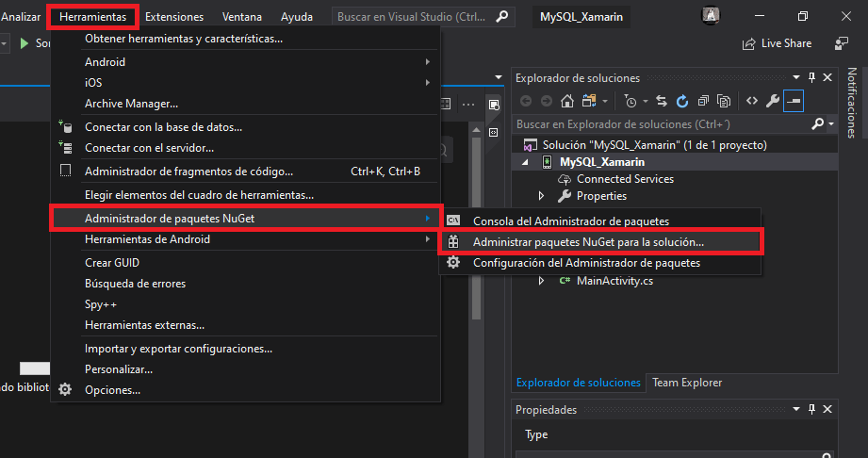Click the View Code angle-brackets icon
Screen dimensions: 868x458
point(752,101)
